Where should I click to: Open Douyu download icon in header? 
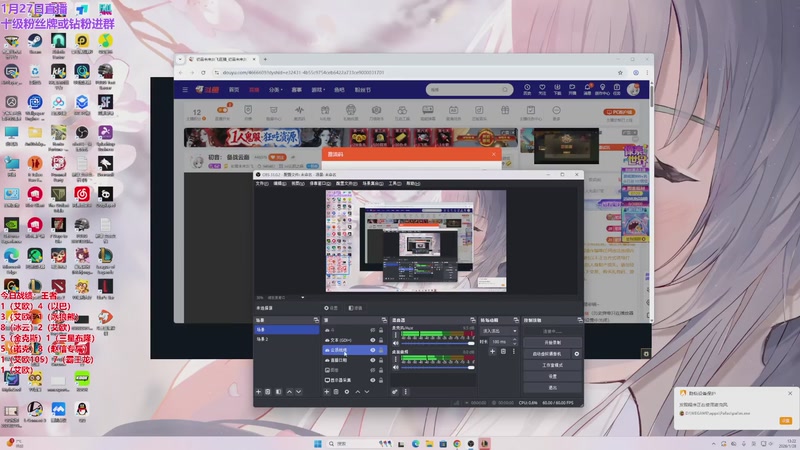point(557,89)
